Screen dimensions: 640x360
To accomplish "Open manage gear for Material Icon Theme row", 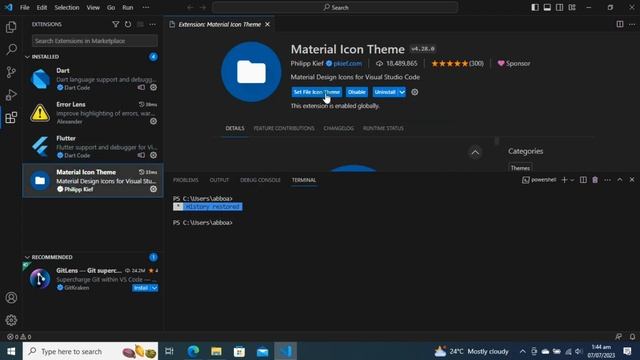I will point(153,189).
